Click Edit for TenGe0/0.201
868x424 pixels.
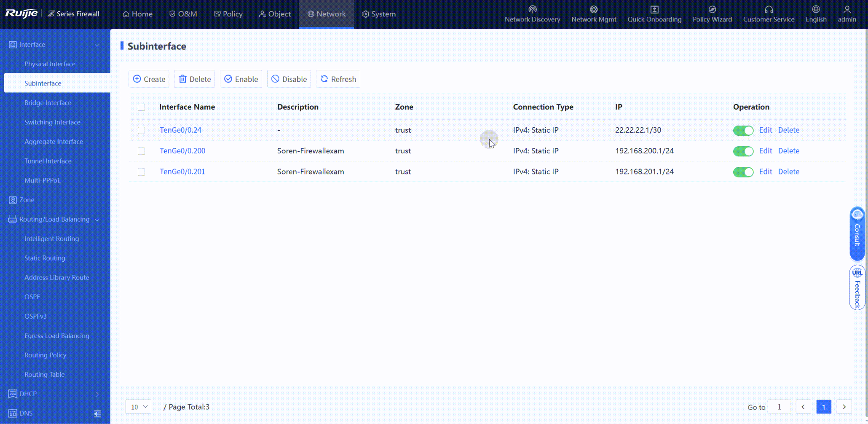(x=765, y=172)
